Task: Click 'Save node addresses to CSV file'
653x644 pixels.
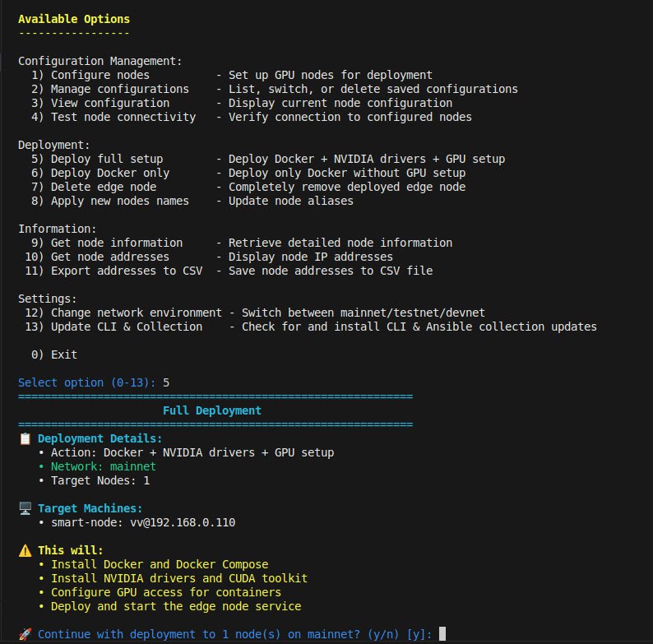Action: click(x=331, y=271)
